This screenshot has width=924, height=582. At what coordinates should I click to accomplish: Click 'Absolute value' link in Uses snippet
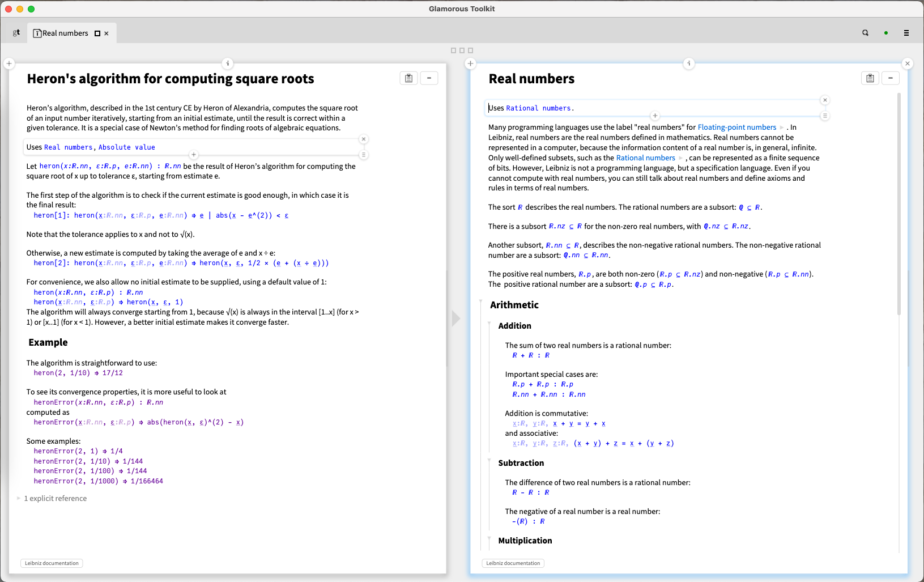127,147
